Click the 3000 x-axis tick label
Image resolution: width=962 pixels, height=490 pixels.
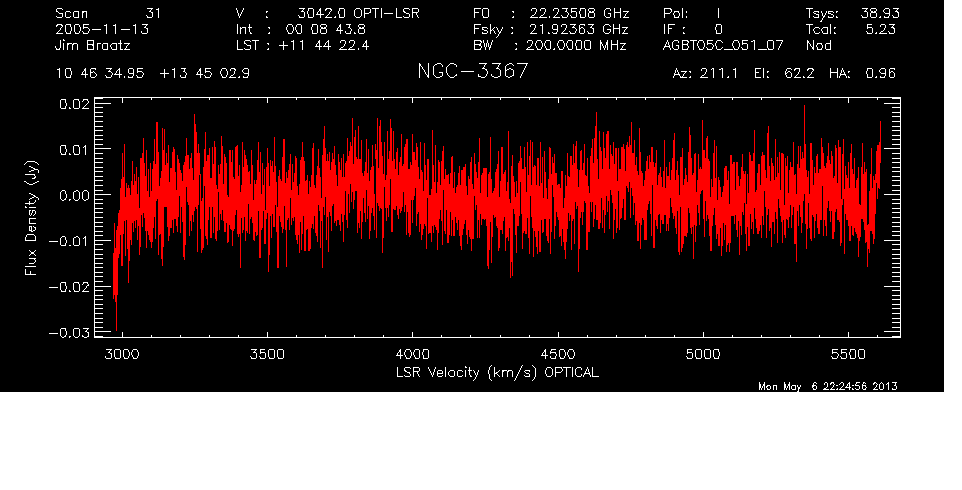coord(123,354)
